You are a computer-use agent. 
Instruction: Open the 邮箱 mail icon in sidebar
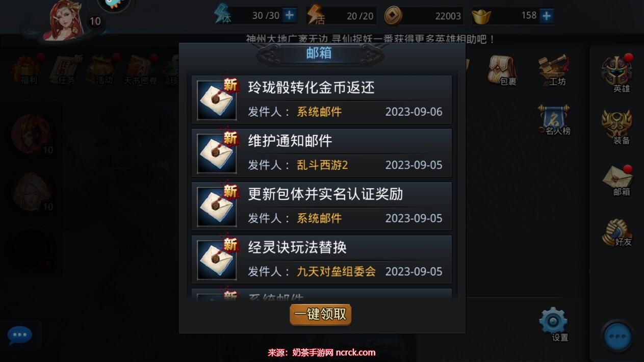619,180
